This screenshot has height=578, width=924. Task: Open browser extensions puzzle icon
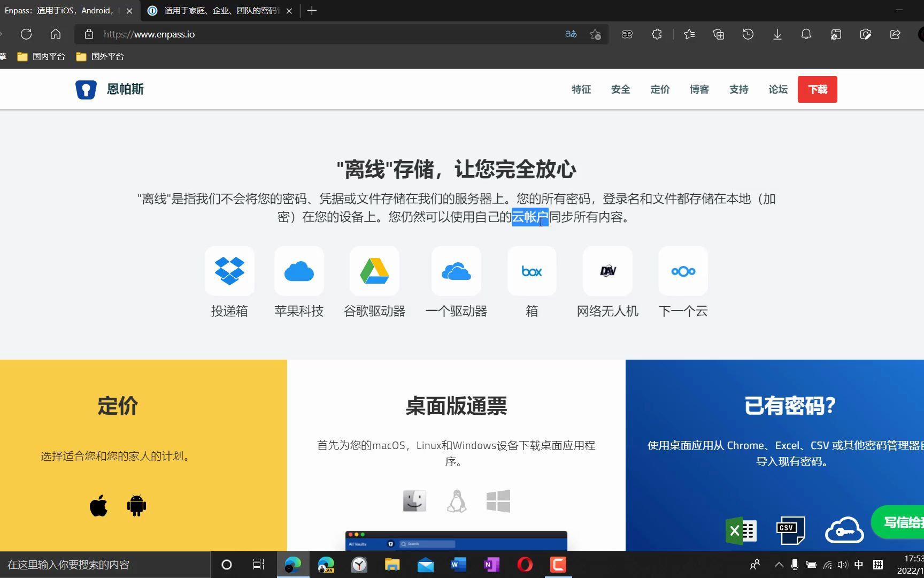(x=657, y=34)
